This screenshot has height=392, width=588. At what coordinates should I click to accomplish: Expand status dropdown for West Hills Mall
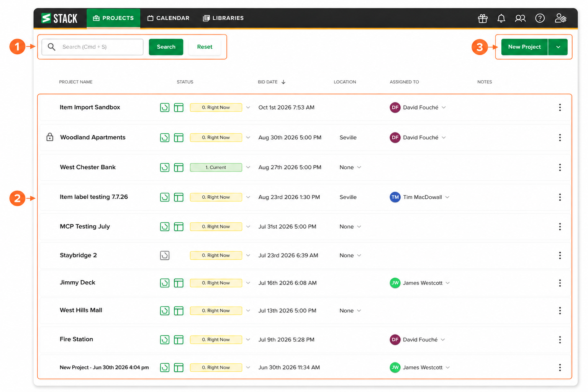coord(248,310)
